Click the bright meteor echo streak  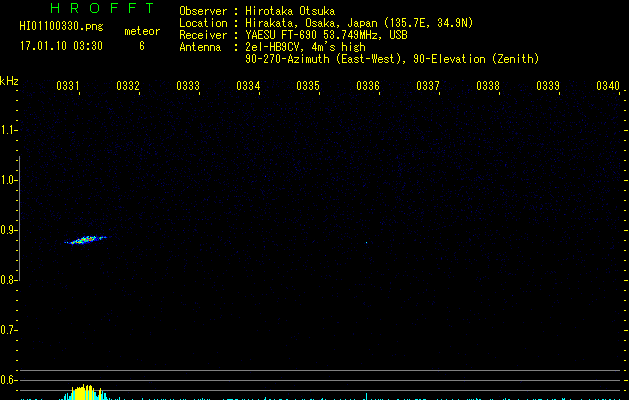[85, 240]
